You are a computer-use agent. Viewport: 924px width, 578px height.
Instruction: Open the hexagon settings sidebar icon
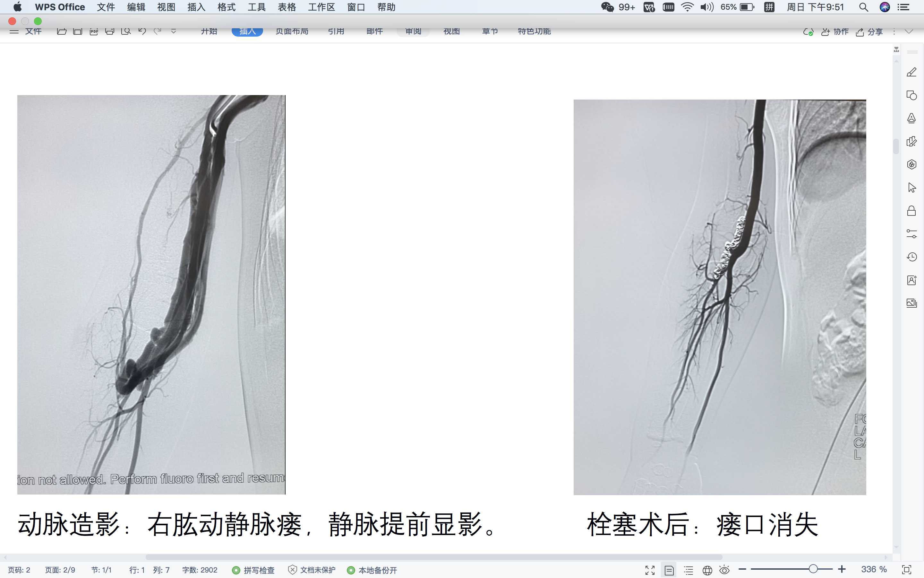(x=911, y=164)
